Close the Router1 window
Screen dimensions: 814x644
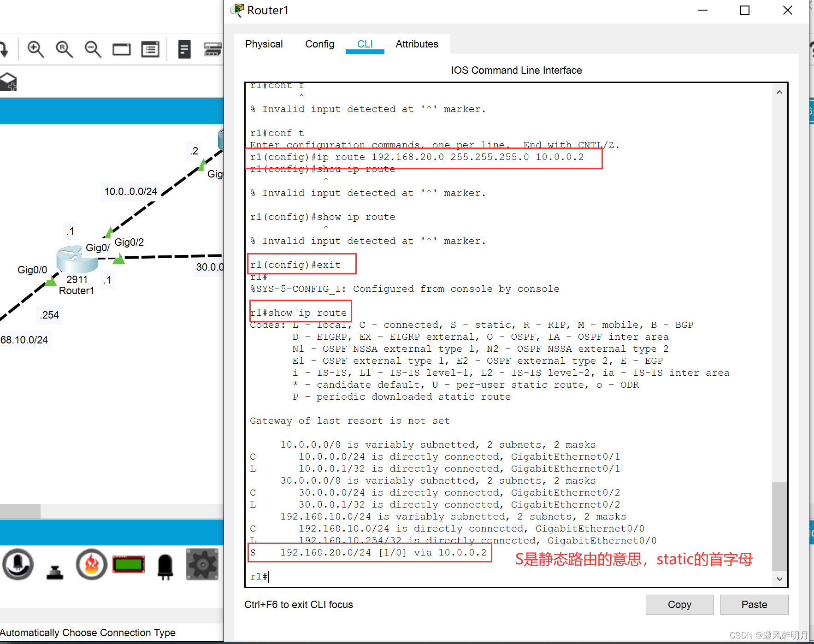coord(788,10)
